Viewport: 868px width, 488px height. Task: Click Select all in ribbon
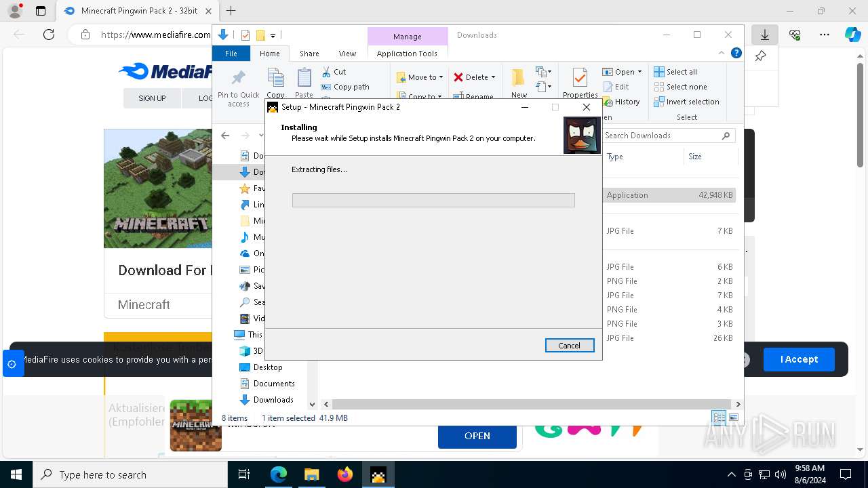(675, 72)
